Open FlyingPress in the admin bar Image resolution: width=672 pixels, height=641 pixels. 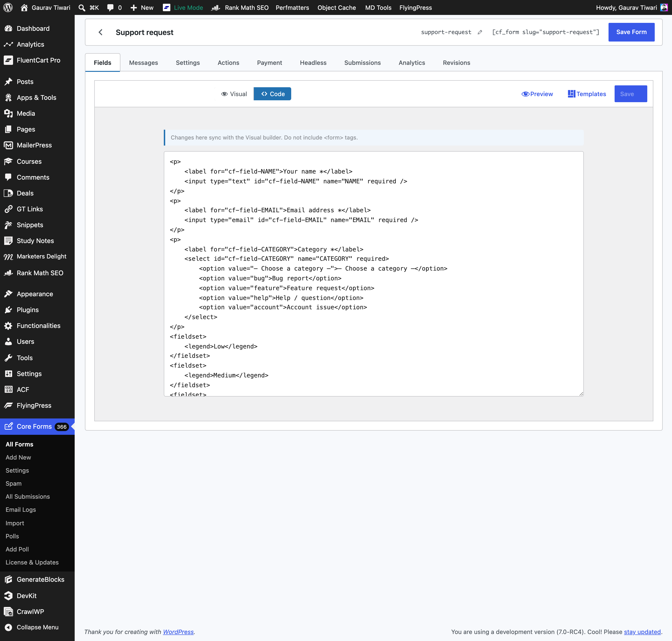click(416, 7)
